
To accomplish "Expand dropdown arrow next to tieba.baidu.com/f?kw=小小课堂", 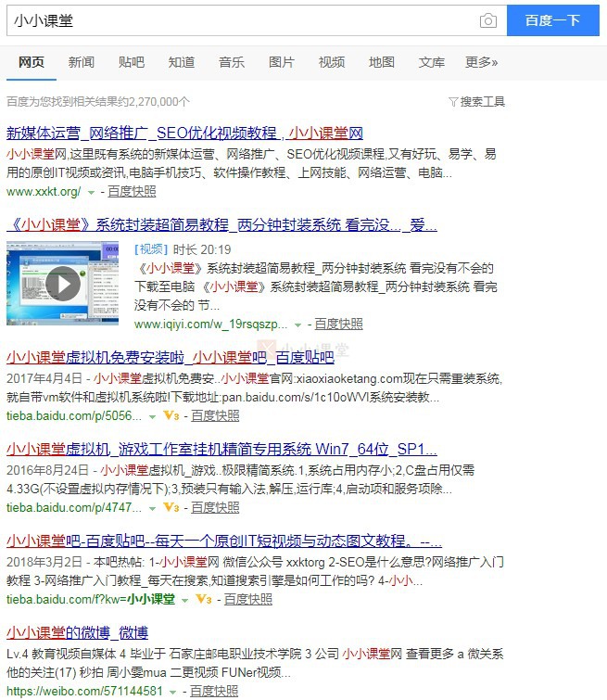I will (x=184, y=601).
